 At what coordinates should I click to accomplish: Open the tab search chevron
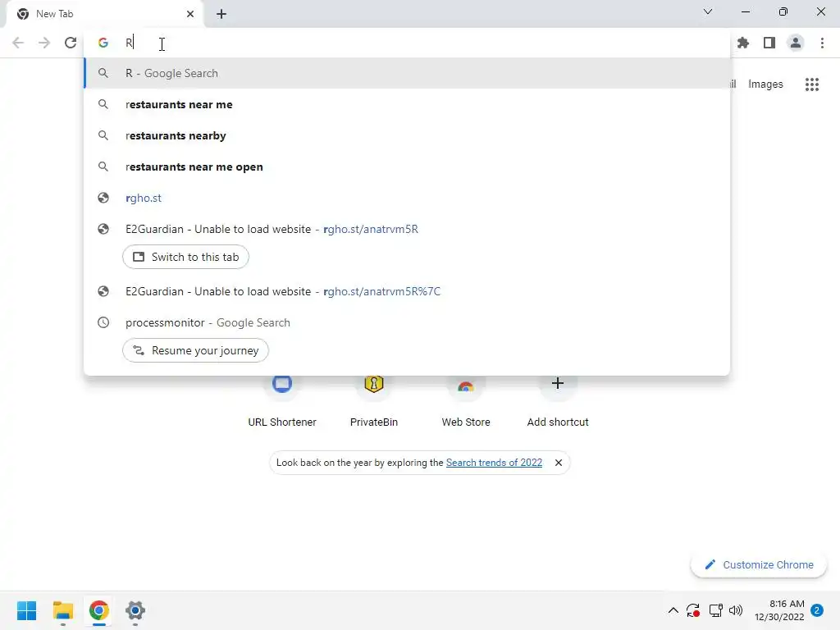[x=708, y=11]
